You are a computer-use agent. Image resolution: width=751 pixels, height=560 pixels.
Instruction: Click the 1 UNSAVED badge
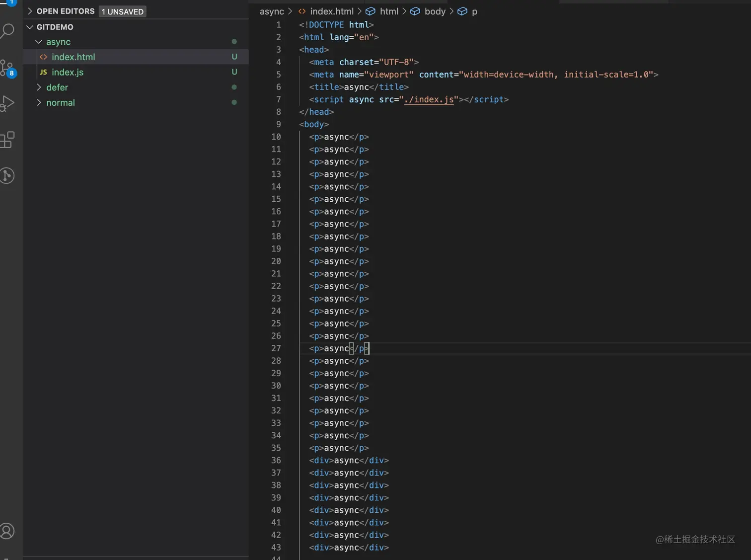point(123,11)
